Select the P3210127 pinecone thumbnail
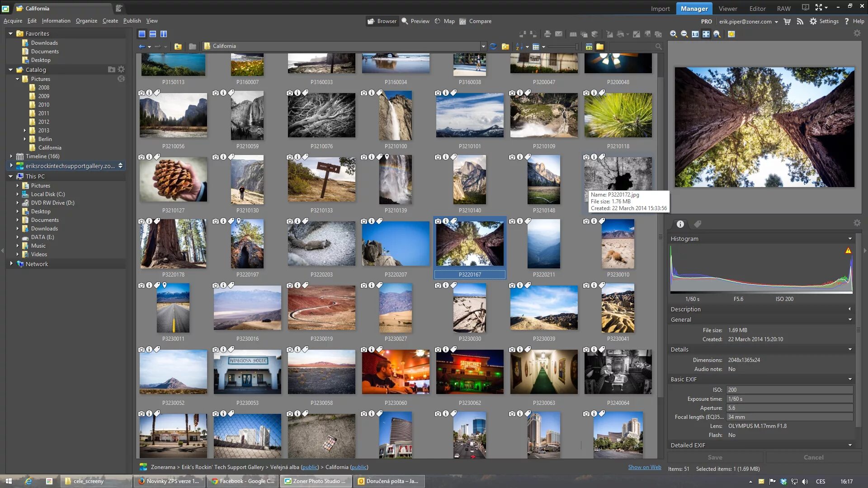This screenshot has width=868, height=488. coord(173,180)
